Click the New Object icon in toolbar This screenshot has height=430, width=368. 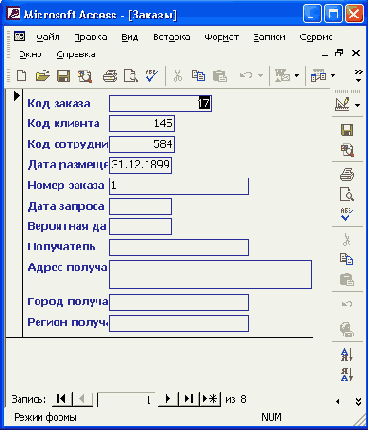(x=319, y=76)
